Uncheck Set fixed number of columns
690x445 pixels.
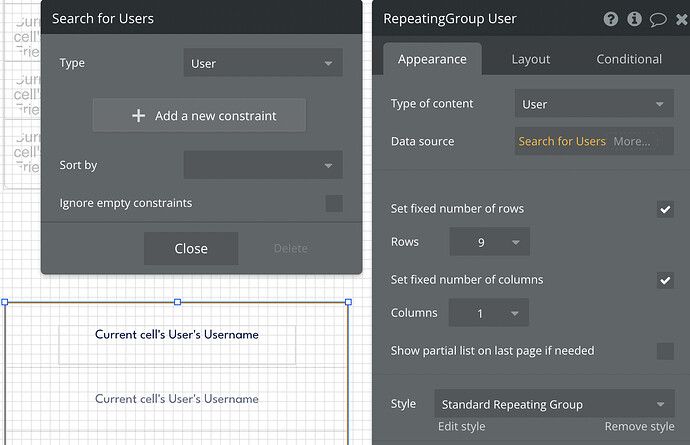(x=665, y=280)
